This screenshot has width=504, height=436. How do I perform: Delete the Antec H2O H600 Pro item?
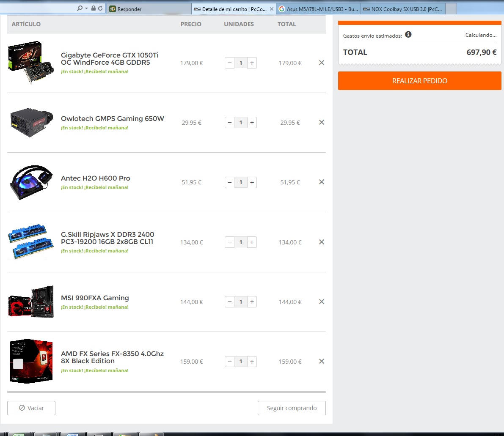[x=322, y=182]
